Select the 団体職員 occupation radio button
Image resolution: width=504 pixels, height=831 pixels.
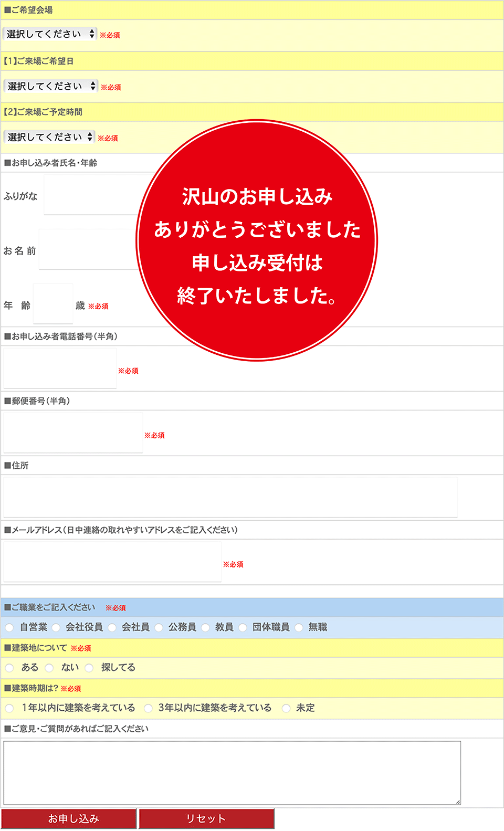[x=243, y=627]
